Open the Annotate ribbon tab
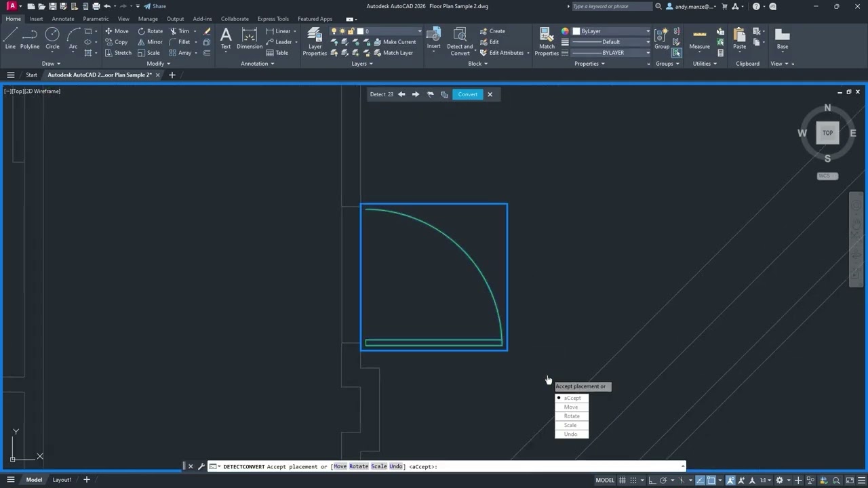 coord(63,19)
